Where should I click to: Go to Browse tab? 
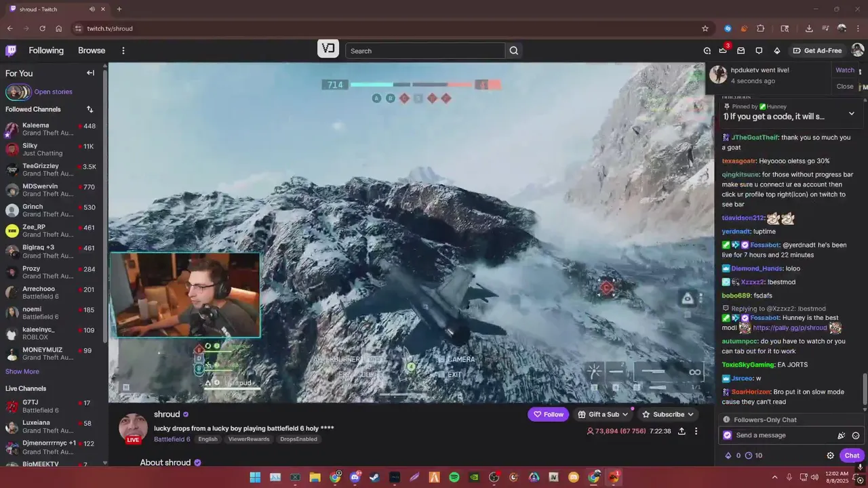[92, 50]
